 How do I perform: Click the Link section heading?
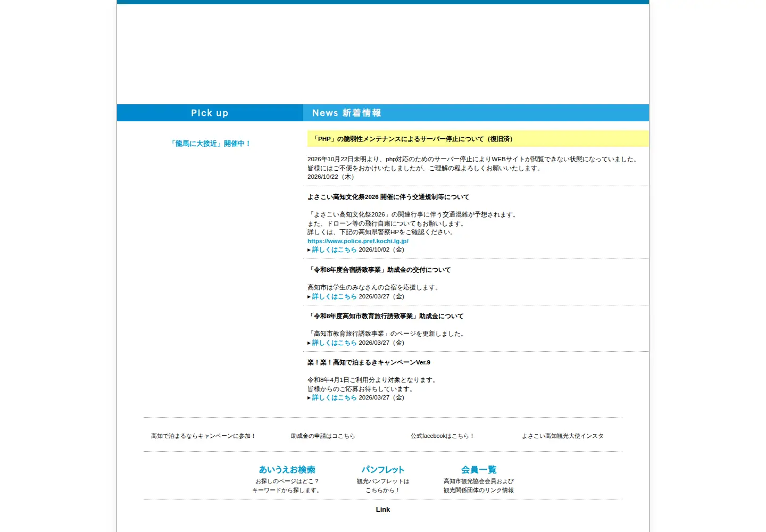click(x=383, y=510)
